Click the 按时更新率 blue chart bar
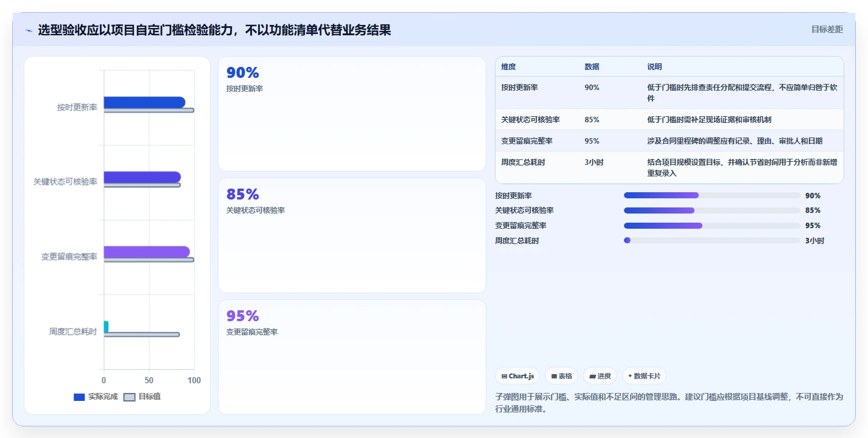 (144, 102)
